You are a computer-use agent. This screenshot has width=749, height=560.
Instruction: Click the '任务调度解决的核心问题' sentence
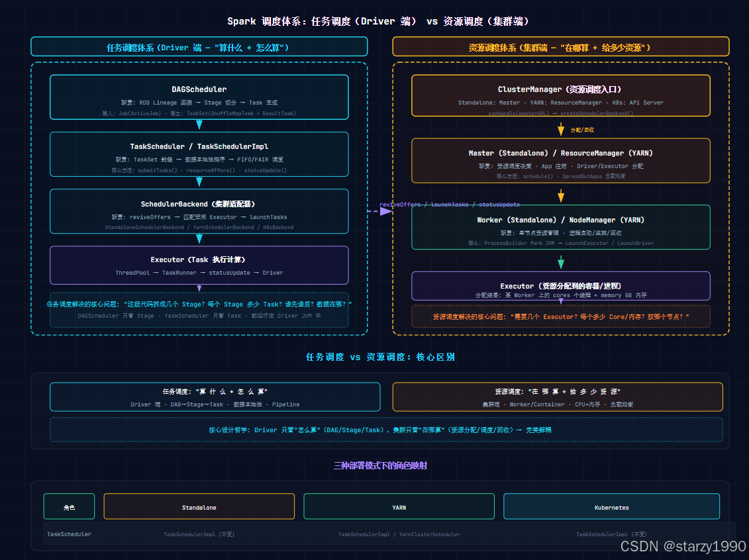[199, 304]
